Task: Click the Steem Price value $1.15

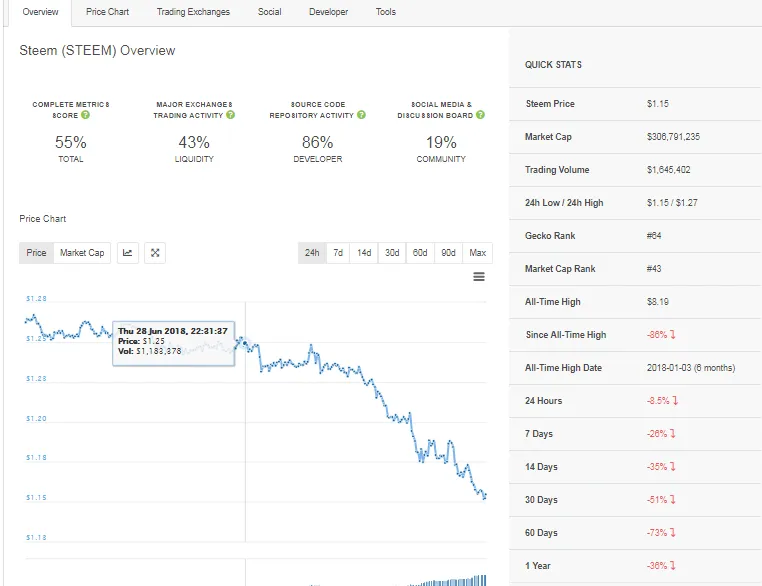Action: click(658, 103)
